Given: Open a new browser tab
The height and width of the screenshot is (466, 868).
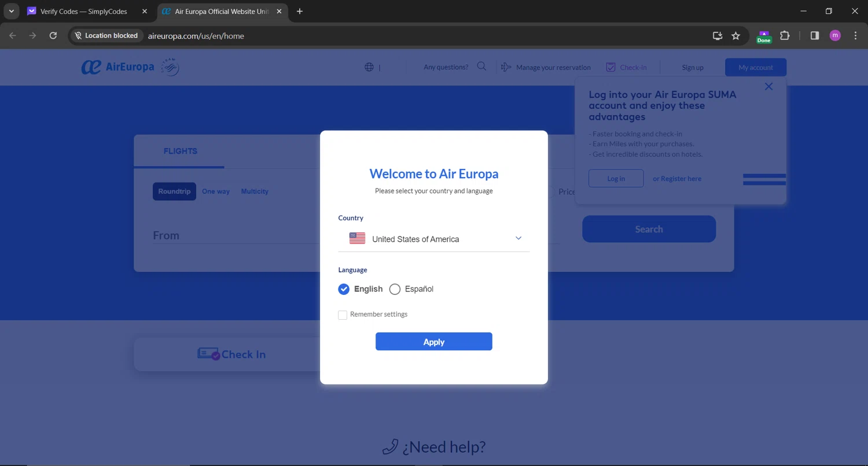Looking at the screenshot, I should click(299, 12).
